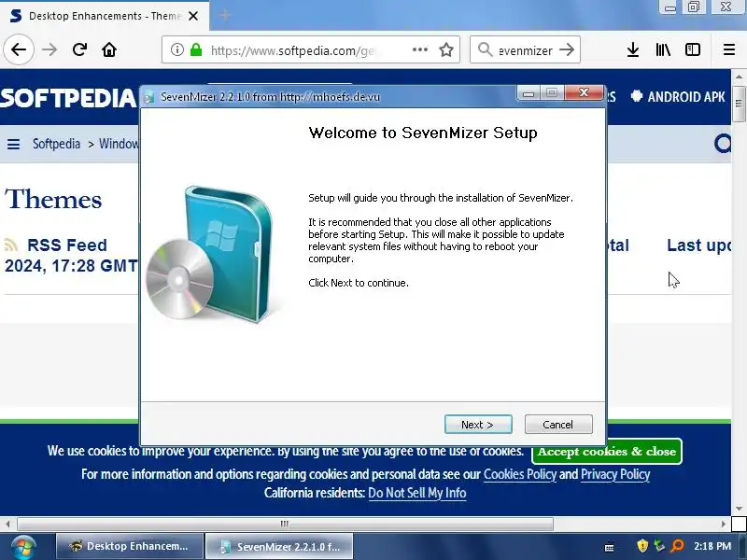747x560 pixels.
Task: Open Firefox downloads panel
Action: tap(633, 49)
